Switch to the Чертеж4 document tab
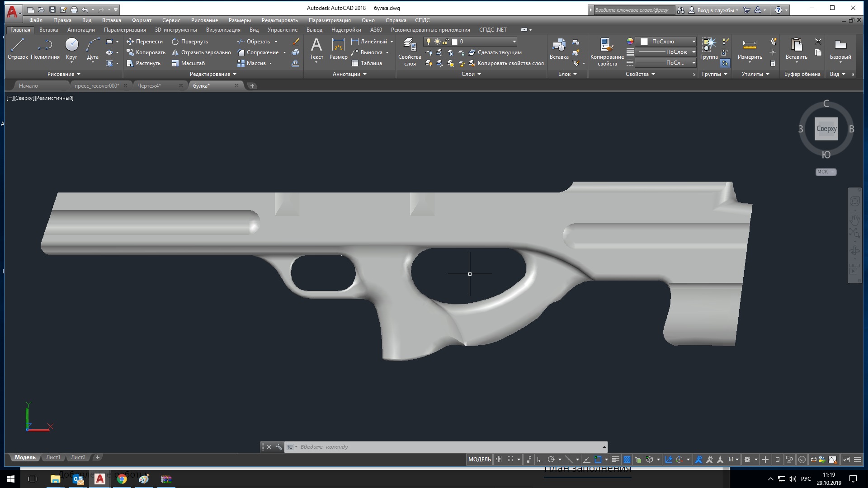 tap(149, 86)
